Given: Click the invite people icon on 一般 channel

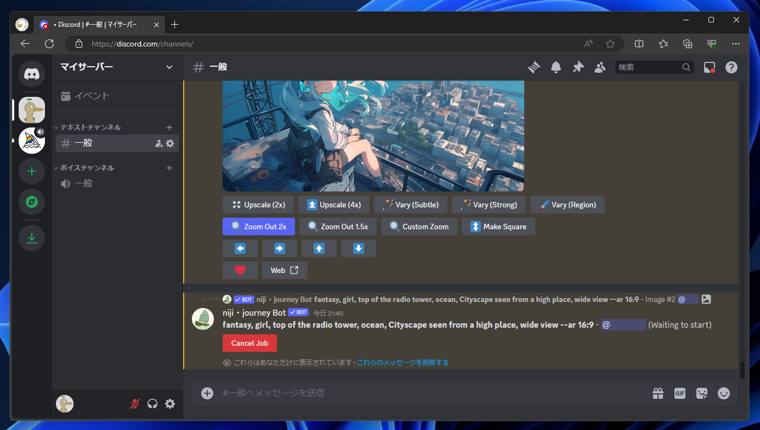Looking at the screenshot, I should (158, 143).
